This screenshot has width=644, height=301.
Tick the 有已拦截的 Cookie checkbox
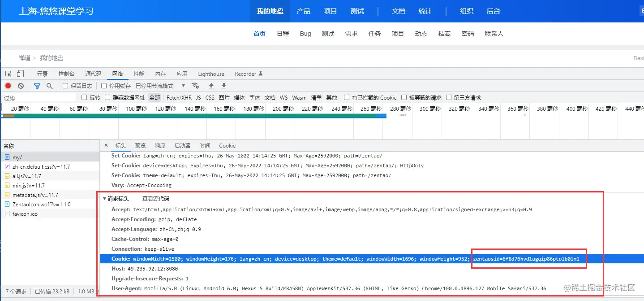(x=347, y=97)
